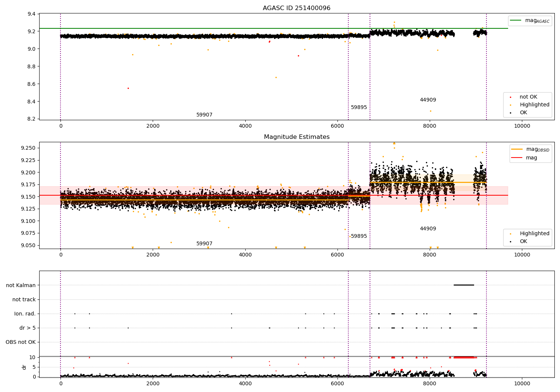Click the 9.050 y-axis tick label
The image size is (560, 392).
click(x=28, y=245)
